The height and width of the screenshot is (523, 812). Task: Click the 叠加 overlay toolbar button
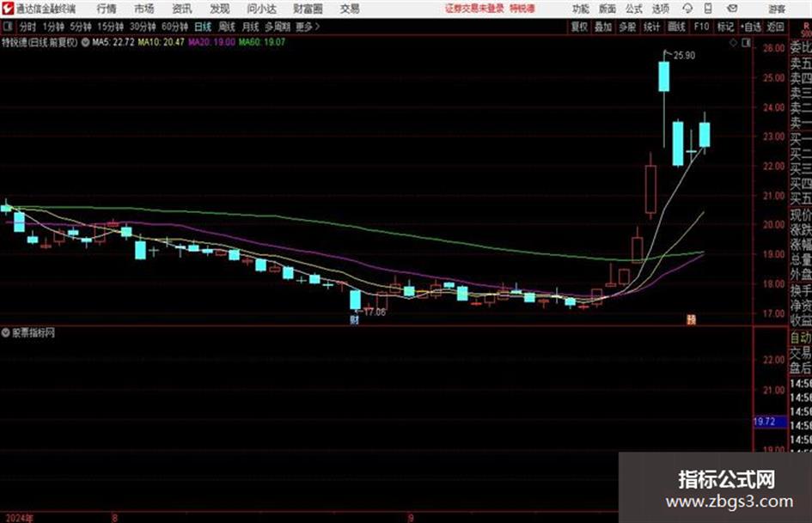click(x=603, y=27)
